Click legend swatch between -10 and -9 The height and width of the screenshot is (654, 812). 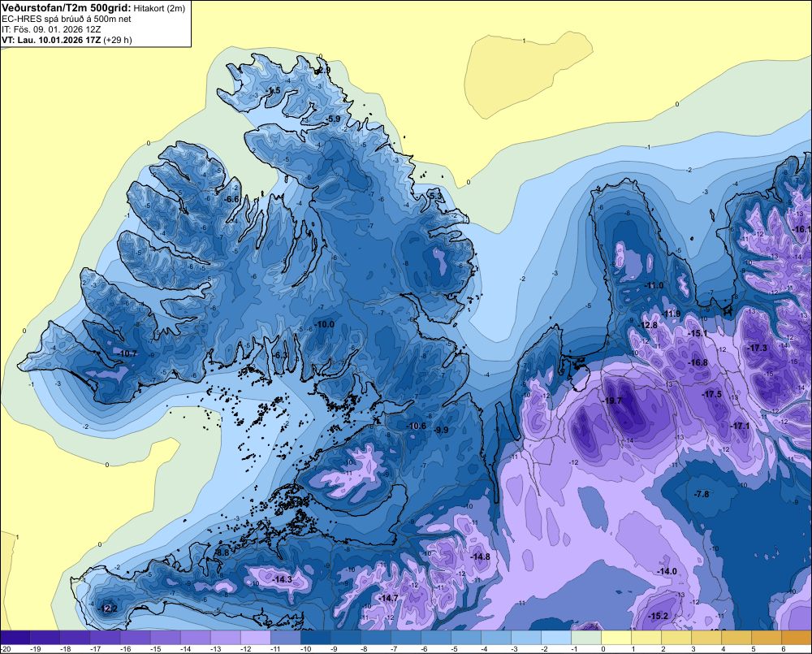(x=315, y=638)
